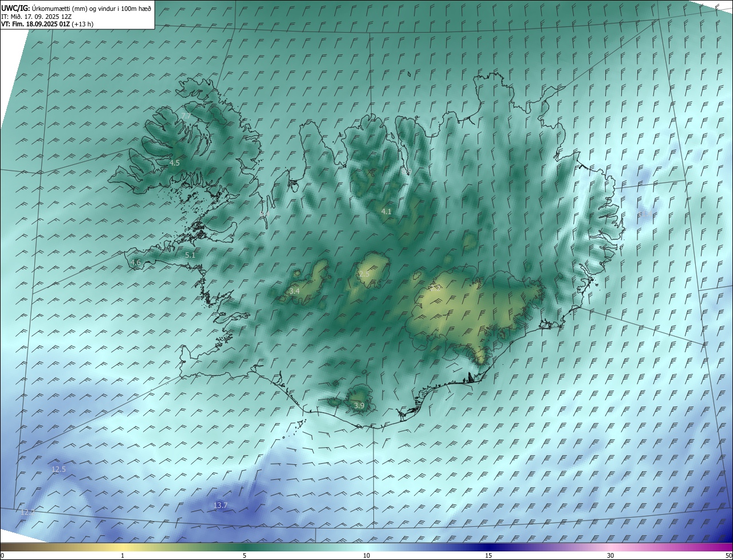
Task: Click the colorbar tick label 30
Action: coord(610,556)
